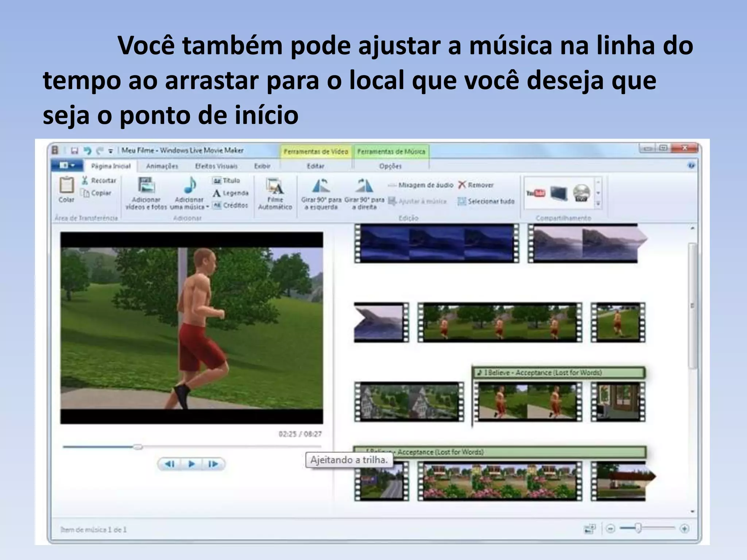Image resolution: width=747 pixels, height=560 pixels.
Task: Select the Recortar cut tool
Action: click(99, 180)
